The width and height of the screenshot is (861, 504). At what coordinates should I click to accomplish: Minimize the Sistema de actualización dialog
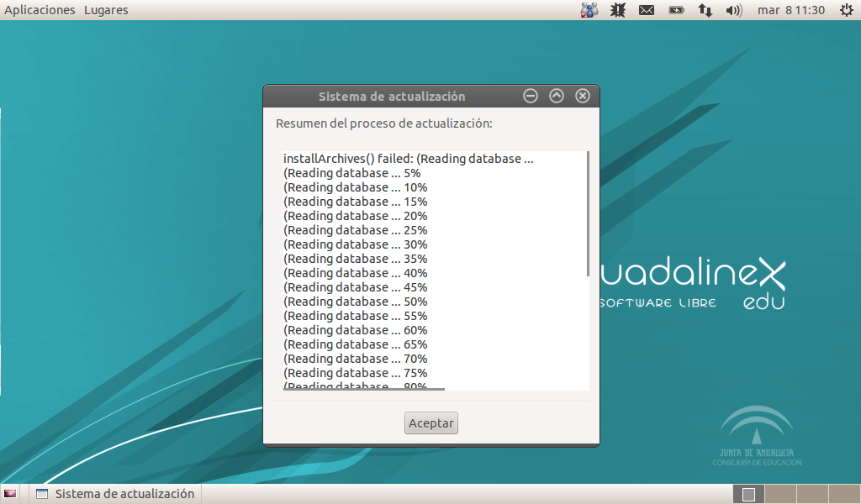(x=531, y=96)
